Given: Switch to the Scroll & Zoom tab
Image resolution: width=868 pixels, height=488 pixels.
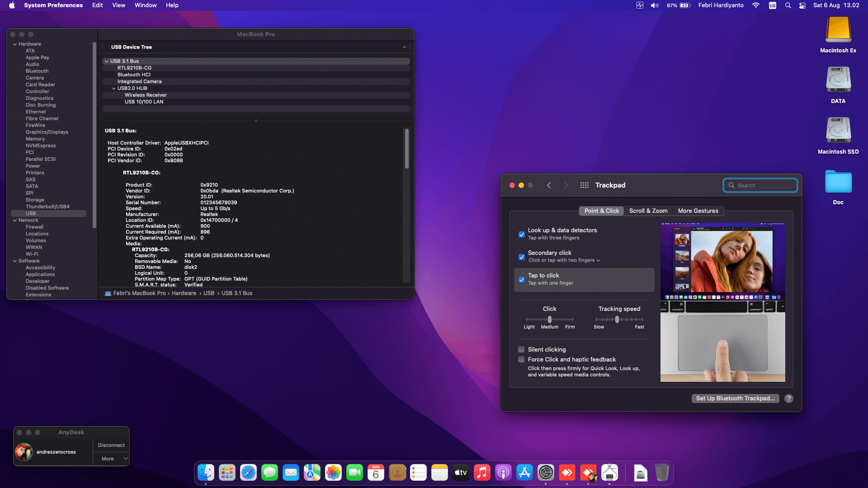Looking at the screenshot, I should [x=648, y=211].
